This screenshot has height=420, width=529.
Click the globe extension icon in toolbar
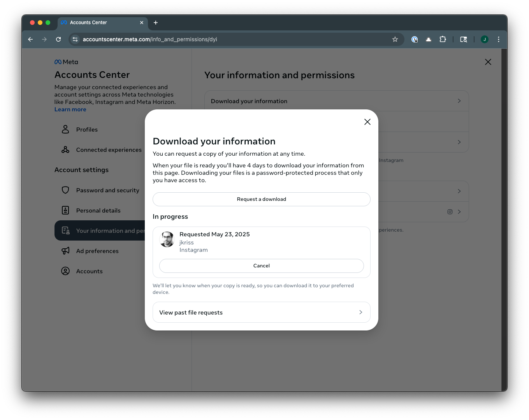(x=415, y=39)
